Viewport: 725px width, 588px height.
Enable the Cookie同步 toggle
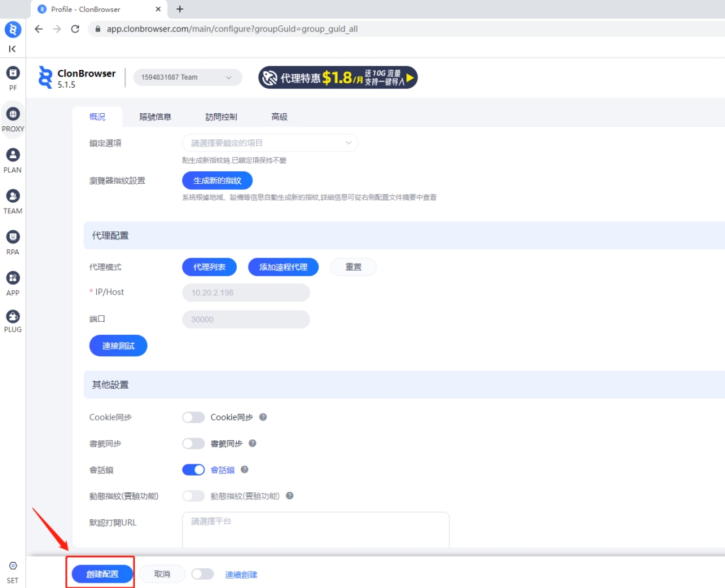coord(194,417)
